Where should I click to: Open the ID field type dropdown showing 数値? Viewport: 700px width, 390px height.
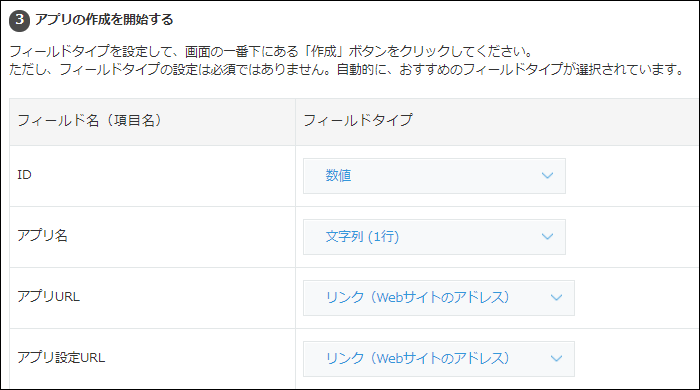(x=434, y=176)
